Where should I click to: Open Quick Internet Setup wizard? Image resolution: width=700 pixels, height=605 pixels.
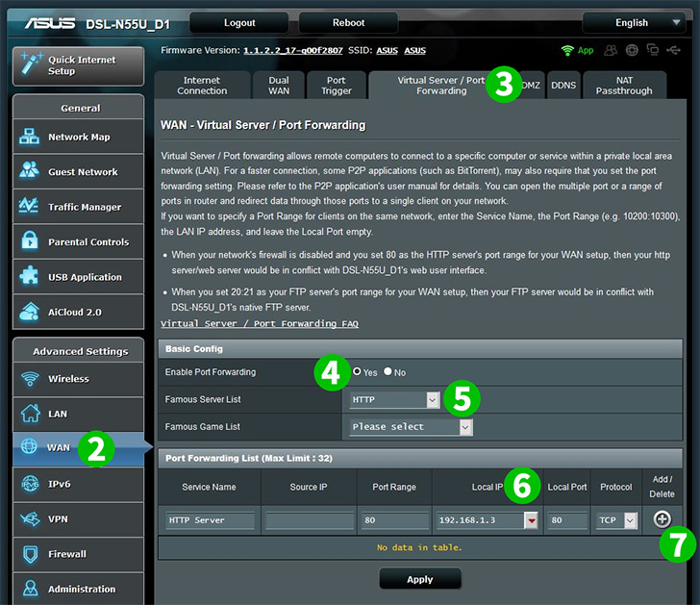(x=78, y=65)
